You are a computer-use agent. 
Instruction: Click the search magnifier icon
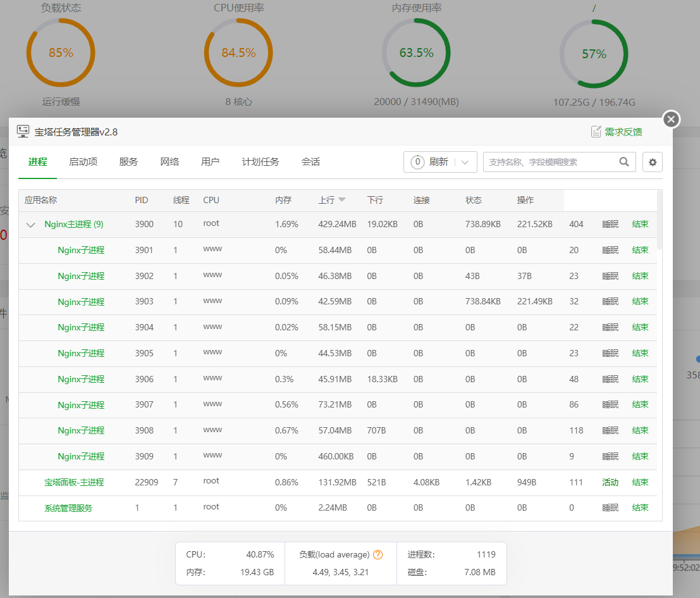point(623,161)
